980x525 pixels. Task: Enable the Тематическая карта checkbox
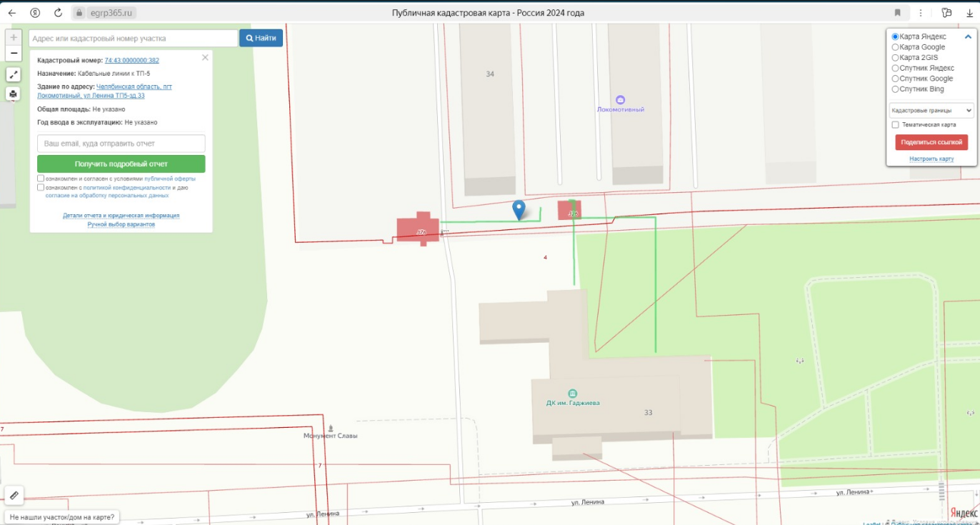coord(896,124)
